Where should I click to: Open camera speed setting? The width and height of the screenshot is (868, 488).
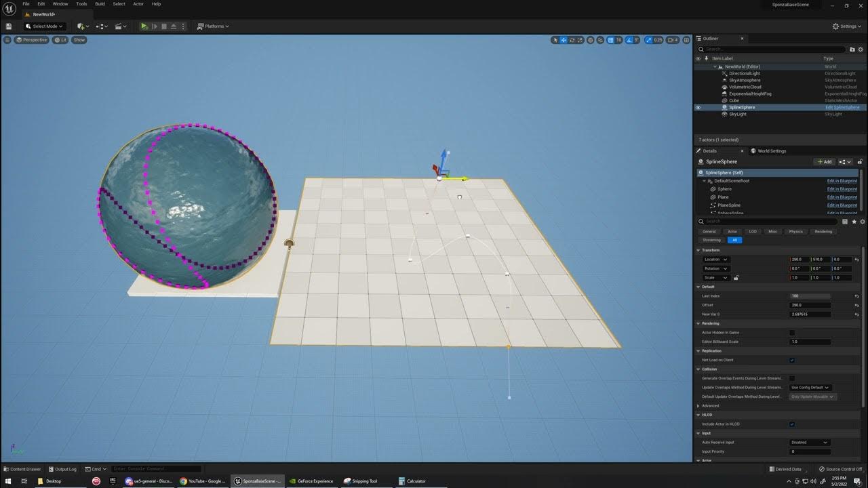click(673, 40)
